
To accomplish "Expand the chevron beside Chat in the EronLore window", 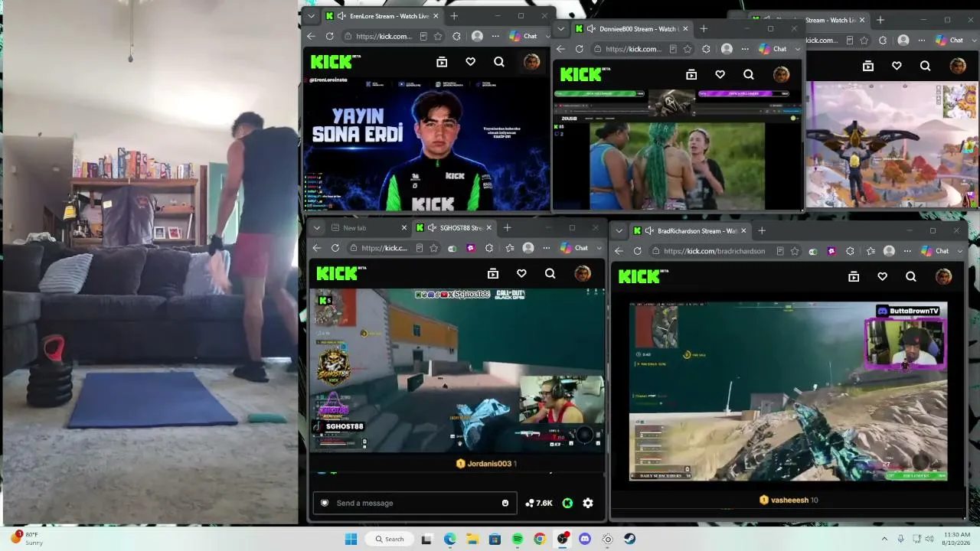I will pyautogui.click(x=547, y=36).
